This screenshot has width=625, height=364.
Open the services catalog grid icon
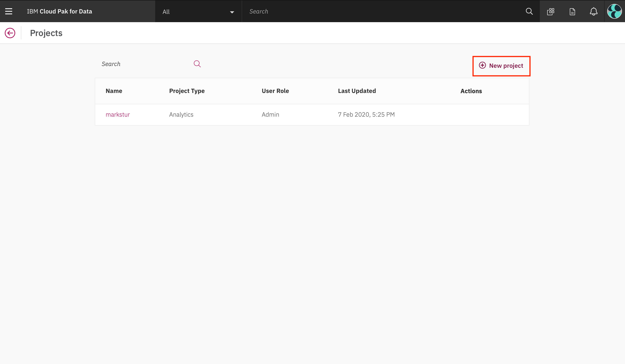pos(551,11)
